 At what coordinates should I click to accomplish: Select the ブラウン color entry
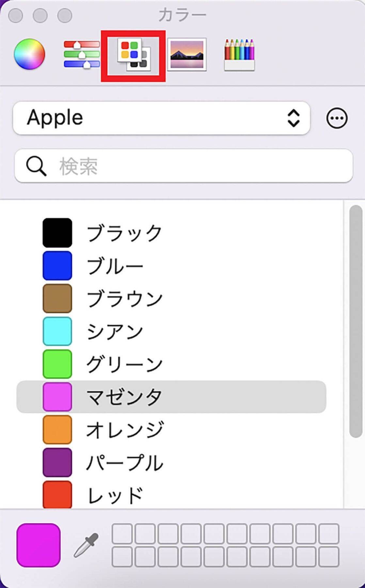pyautogui.click(x=124, y=299)
